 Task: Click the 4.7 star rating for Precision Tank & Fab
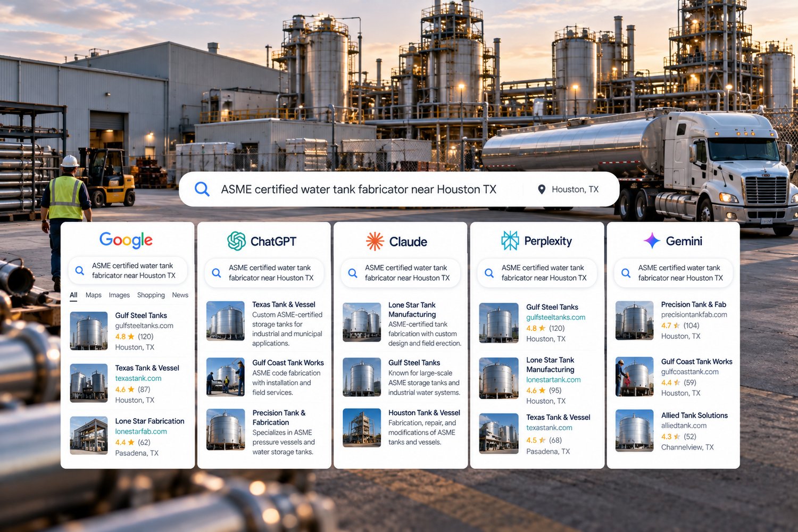pyautogui.click(x=670, y=326)
